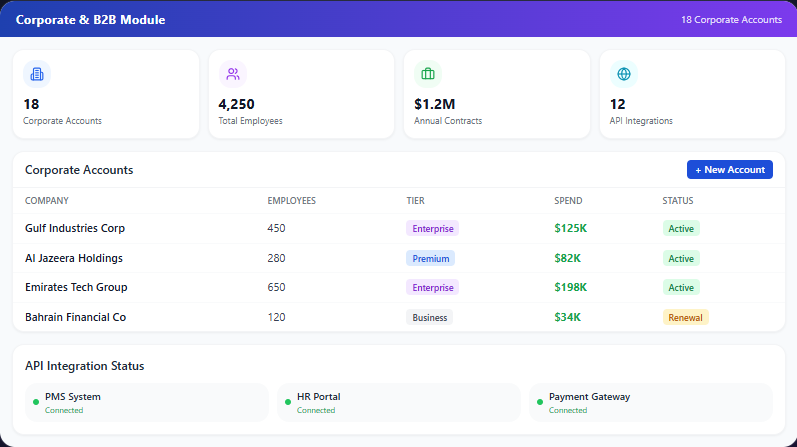Select the EMPLOYEES column header
The height and width of the screenshot is (447, 797).
[x=291, y=201]
